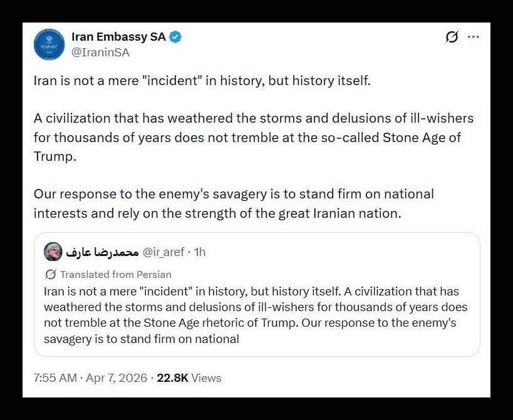The width and height of the screenshot is (513, 420).
Task: Click the Apr 7, 2026 post date
Action: [x=118, y=378]
